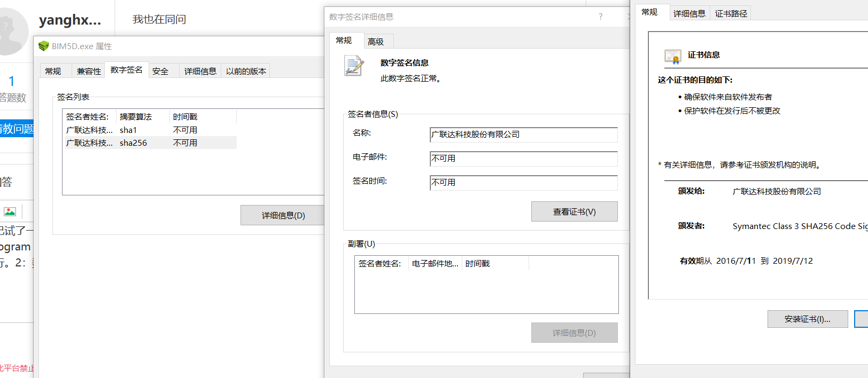Click issuer text Symantec Class 3 SHA256
Viewport: 868px width, 378px height.
tap(800, 226)
